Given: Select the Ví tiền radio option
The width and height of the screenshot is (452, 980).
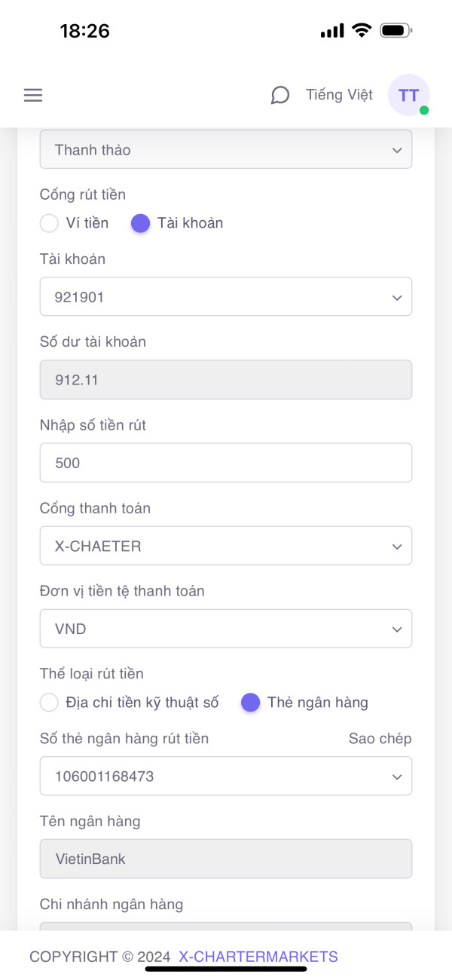Looking at the screenshot, I should pyautogui.click(x=49, y=223).
